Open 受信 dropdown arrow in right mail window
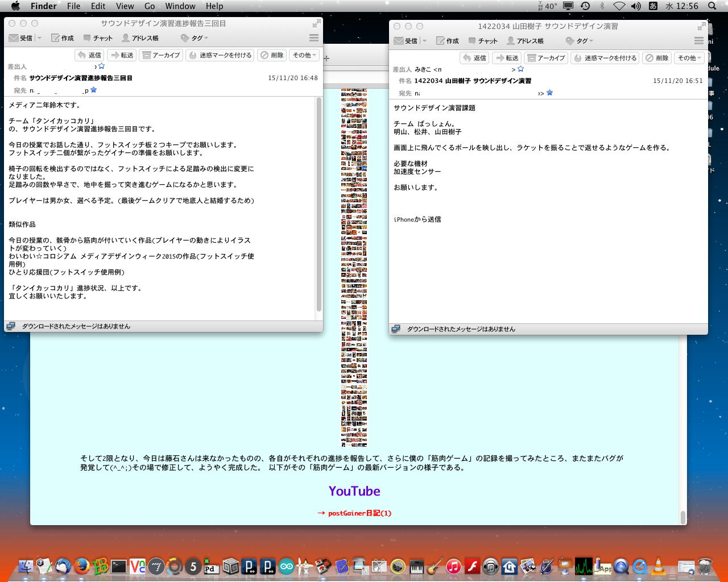 coord(424,41)
